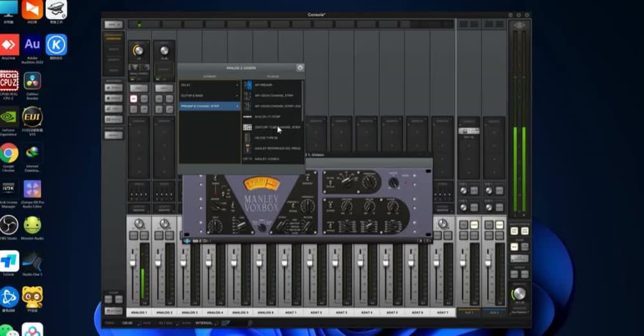Click the ADAT 4 channel name label
This screenshot has height=336, width=644.
pyautogui.click(x=366, y=313)
